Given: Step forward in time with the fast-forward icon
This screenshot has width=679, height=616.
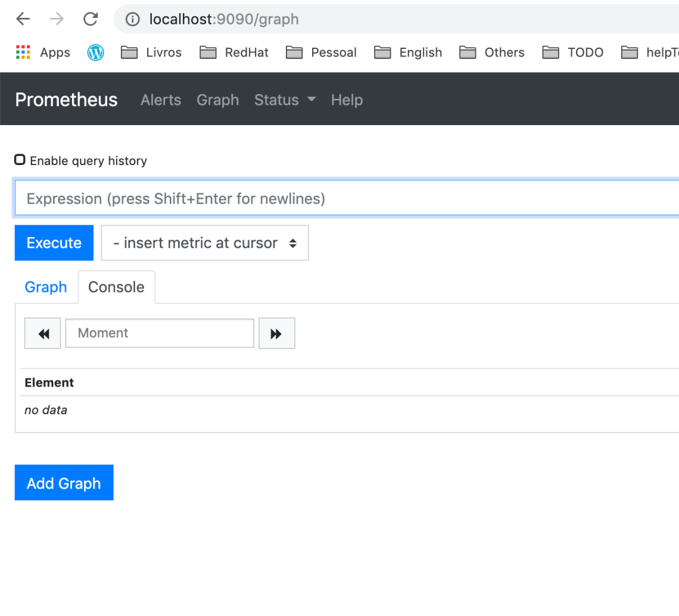Looking at the screenshot, I should (276, 333).
